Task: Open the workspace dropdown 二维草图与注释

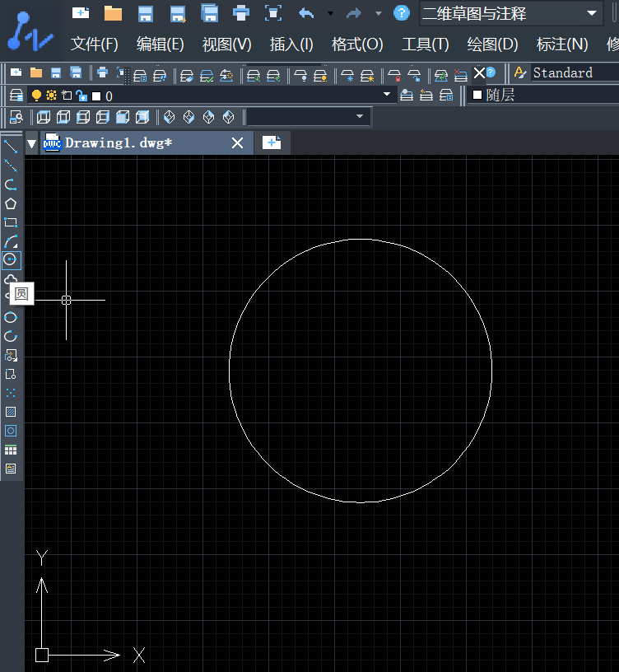Action: click(511, 13)
